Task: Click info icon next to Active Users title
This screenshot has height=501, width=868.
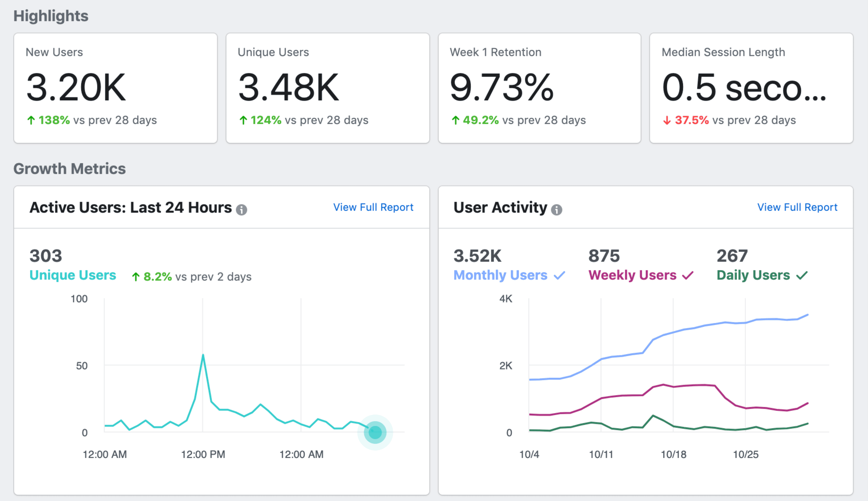Action: [x=241, y=209]
